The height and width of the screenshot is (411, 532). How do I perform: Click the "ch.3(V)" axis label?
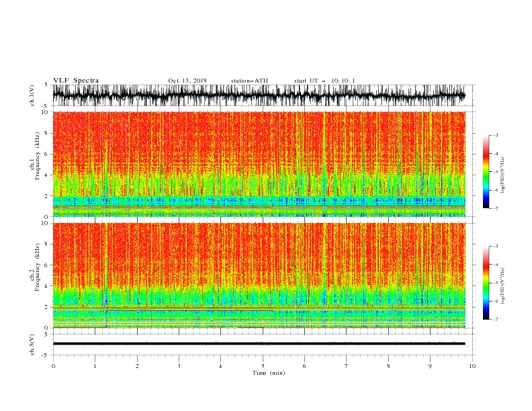coord(32,345)
